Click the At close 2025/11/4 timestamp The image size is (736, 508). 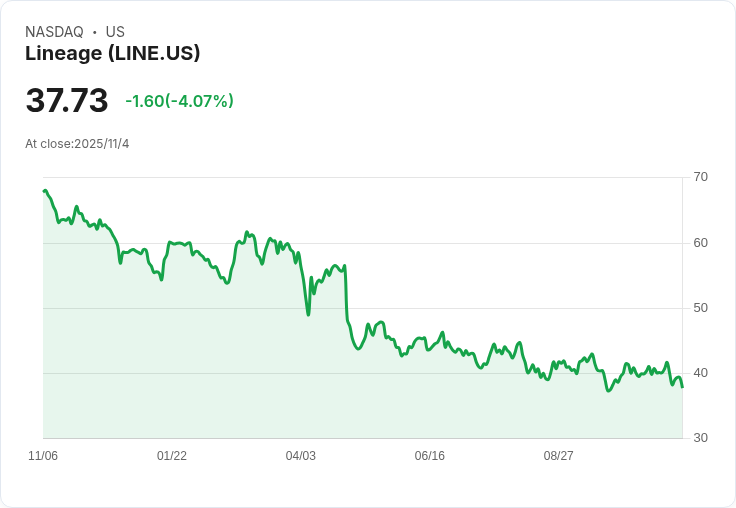(x=77, y=144)
